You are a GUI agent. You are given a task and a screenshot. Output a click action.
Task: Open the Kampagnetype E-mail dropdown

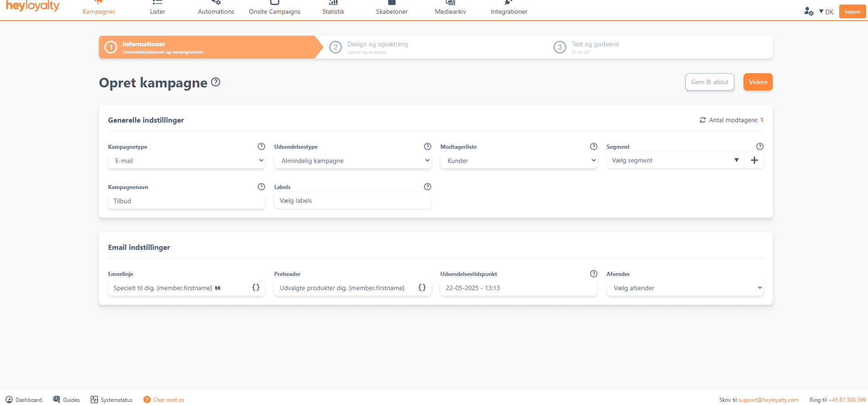186,161
